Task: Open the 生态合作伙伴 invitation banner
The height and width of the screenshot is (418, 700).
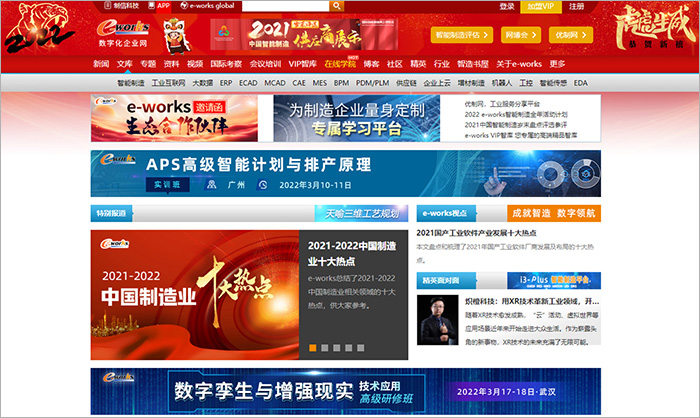Action: 175,118
